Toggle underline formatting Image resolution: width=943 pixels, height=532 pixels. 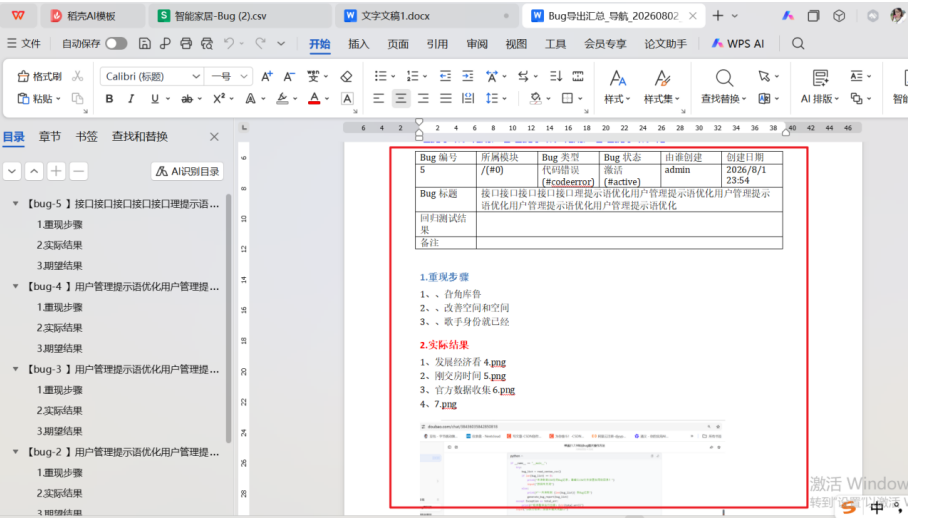pyautogui.click(x=155, y=99)
